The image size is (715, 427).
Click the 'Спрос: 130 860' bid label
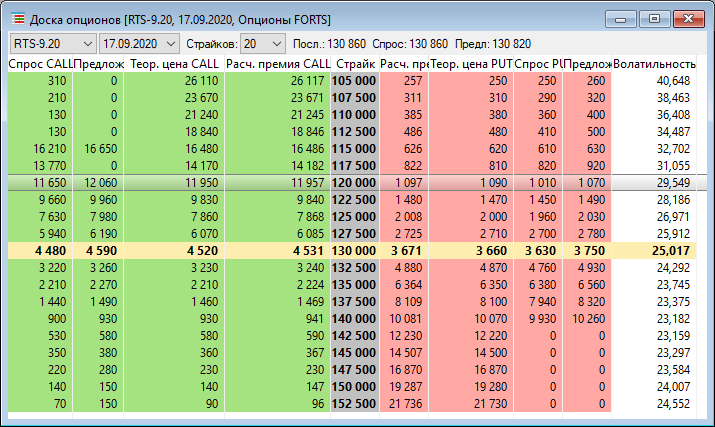click(x=410, y=44)
